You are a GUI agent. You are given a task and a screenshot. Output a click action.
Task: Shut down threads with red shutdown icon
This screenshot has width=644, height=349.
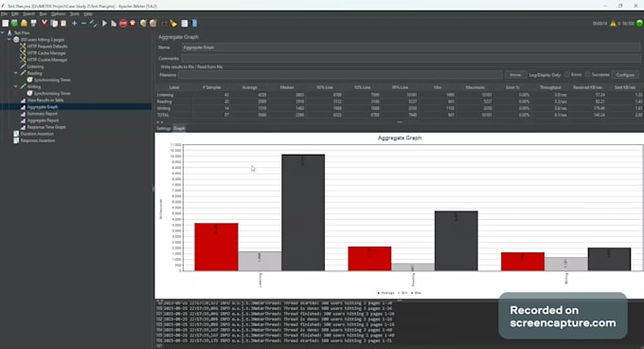click(x=133, y=24)
